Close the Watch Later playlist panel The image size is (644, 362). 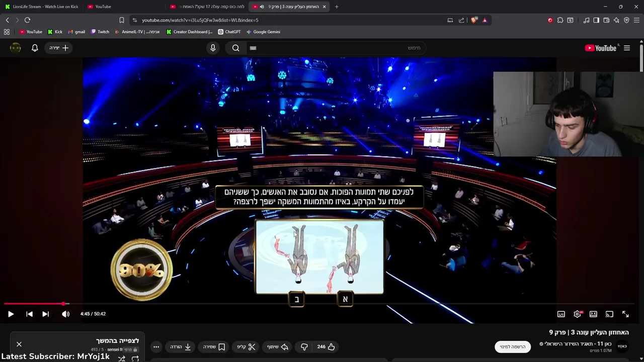click(x=19, y=344)
